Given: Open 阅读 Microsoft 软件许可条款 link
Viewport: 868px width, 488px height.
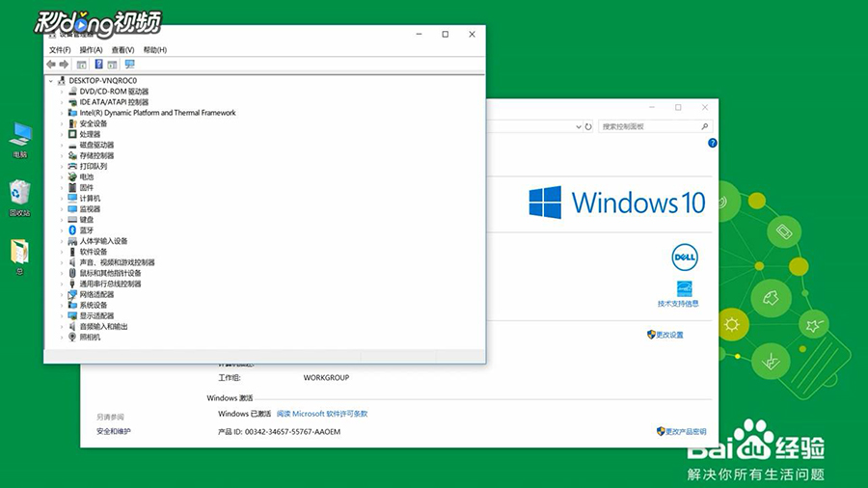Looking at the screenshot, I should [322, 414].
